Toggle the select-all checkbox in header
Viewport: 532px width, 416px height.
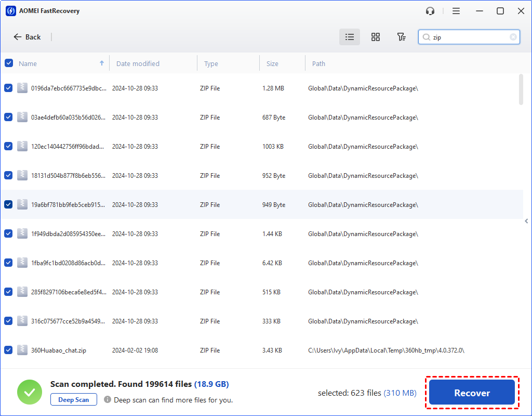pyautogui.click(x=9, y=63)
